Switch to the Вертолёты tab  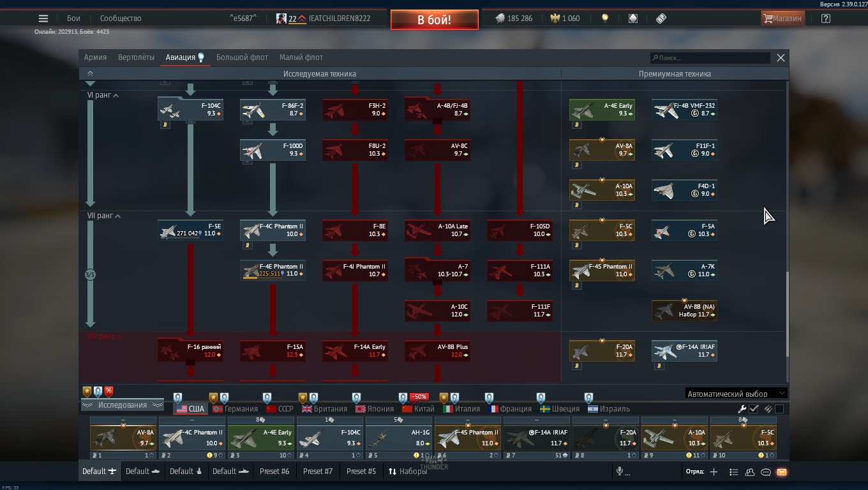tap(136, 57)
